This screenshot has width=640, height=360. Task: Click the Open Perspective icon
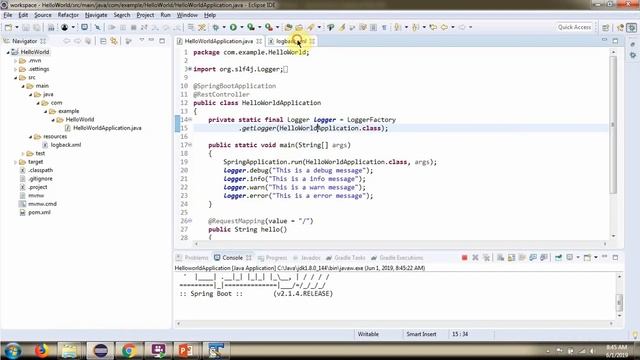[x=606, y=27]
